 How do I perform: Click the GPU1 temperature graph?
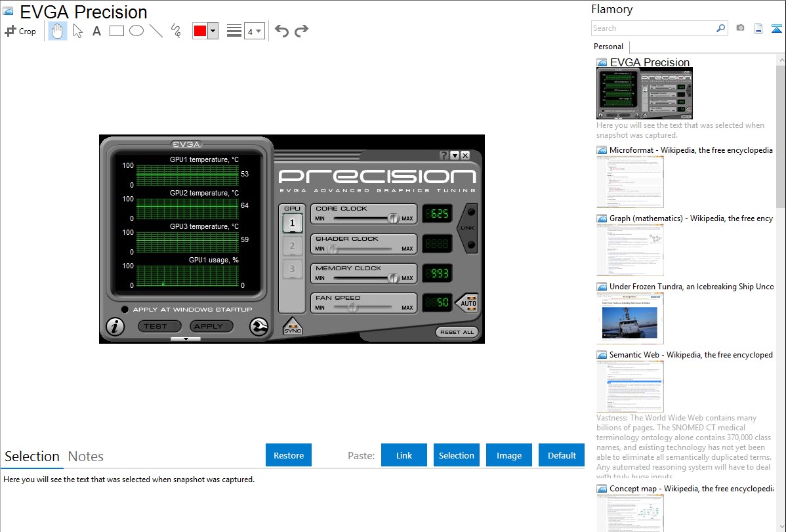[188, 176]
